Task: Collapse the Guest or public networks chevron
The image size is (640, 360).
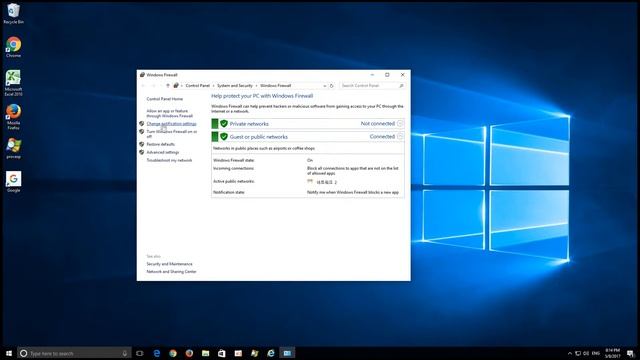Action: coord(400,137)
